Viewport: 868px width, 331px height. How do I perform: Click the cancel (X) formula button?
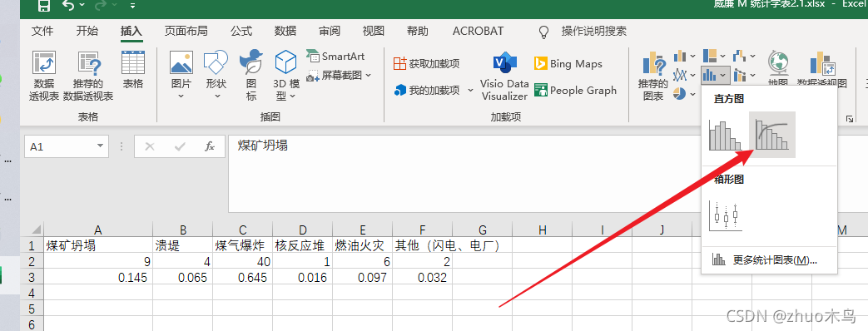[x=150, y=146]
